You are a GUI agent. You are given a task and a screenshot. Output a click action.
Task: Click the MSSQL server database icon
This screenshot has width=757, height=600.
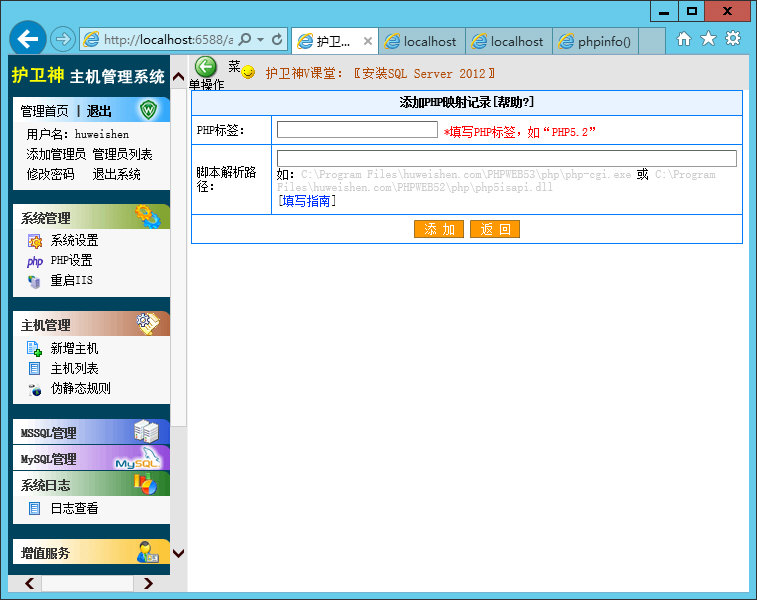click(146, 431)
